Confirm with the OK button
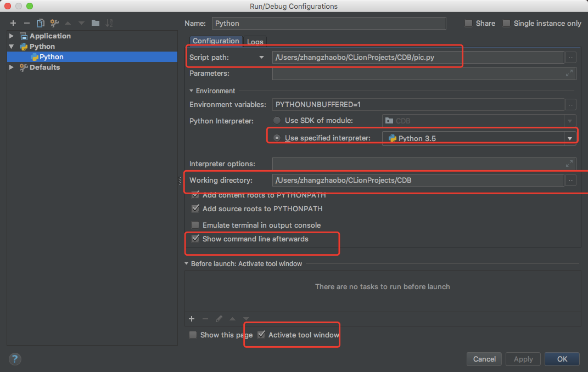This screenshot has height=372, width=588. 562,359
